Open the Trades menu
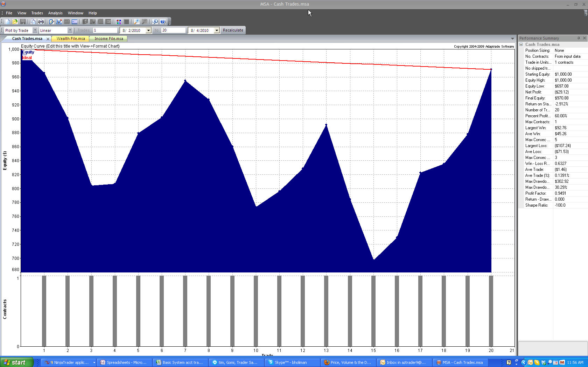The height and width of the screenshot is (367, 588). [x=37, y=13]
